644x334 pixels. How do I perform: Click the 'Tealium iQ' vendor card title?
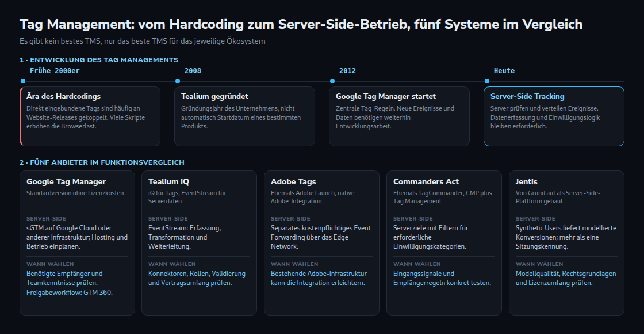(169, 182)
